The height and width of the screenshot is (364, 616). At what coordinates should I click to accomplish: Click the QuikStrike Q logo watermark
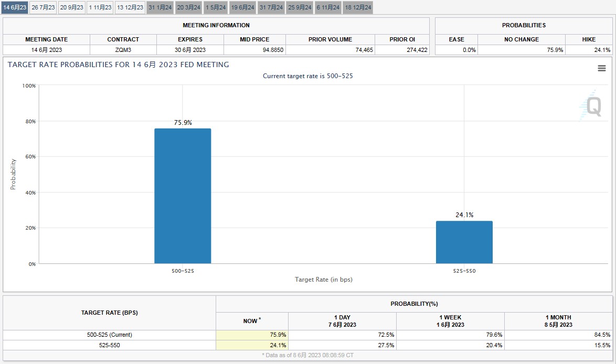(x=592, y=105)
